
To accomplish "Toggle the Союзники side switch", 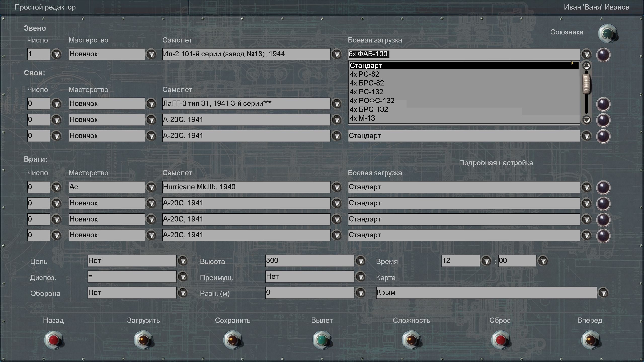I will pyautogui.click(x=608, y=33).
